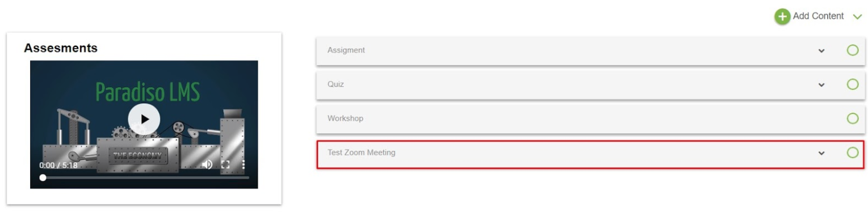The image size is (868, 221).
Task: Mute the video with the speaker icon
Action: click(207, 164)
